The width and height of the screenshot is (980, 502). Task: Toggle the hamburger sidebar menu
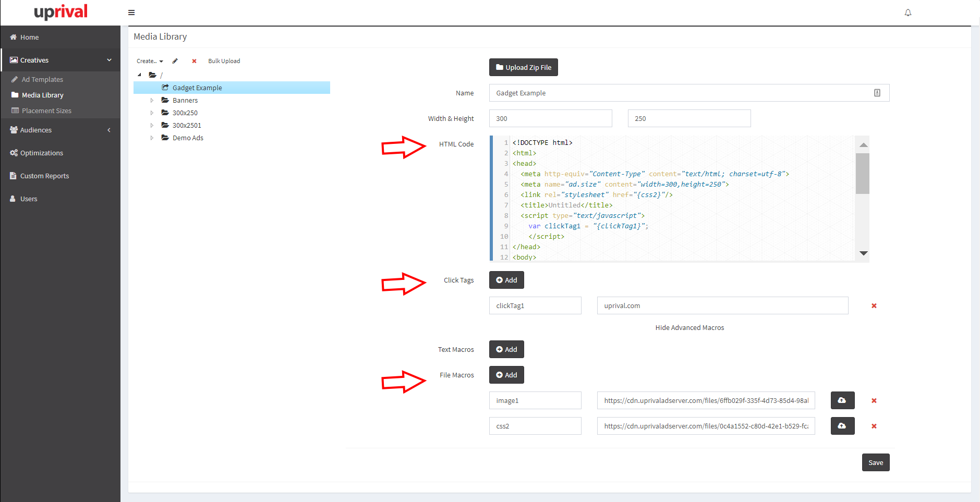[131, 13]
